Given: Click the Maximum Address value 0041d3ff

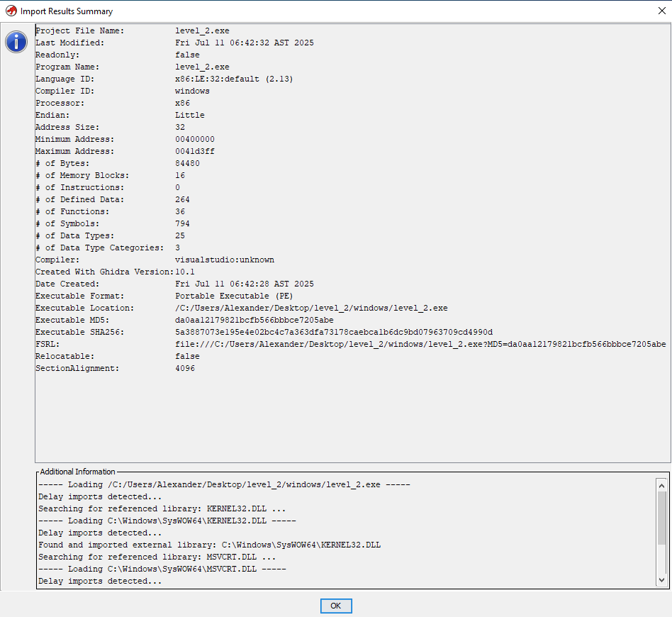Looking at the screenshot, I should click(x=195, y=151).
